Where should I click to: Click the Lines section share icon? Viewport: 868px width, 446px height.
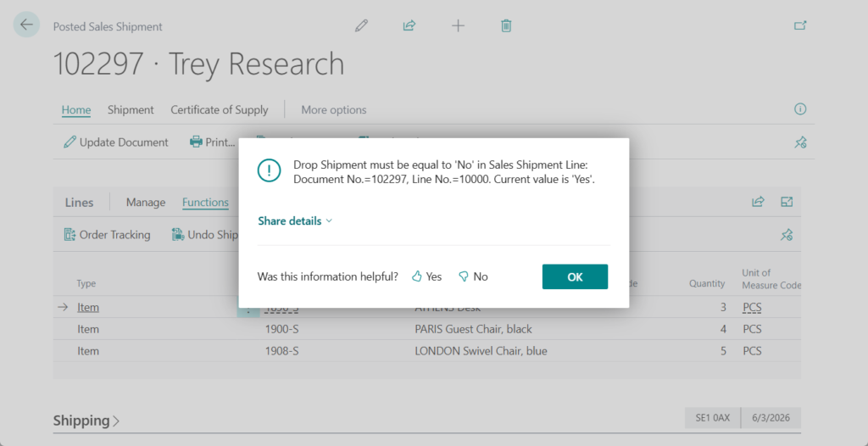coord(758,202)
